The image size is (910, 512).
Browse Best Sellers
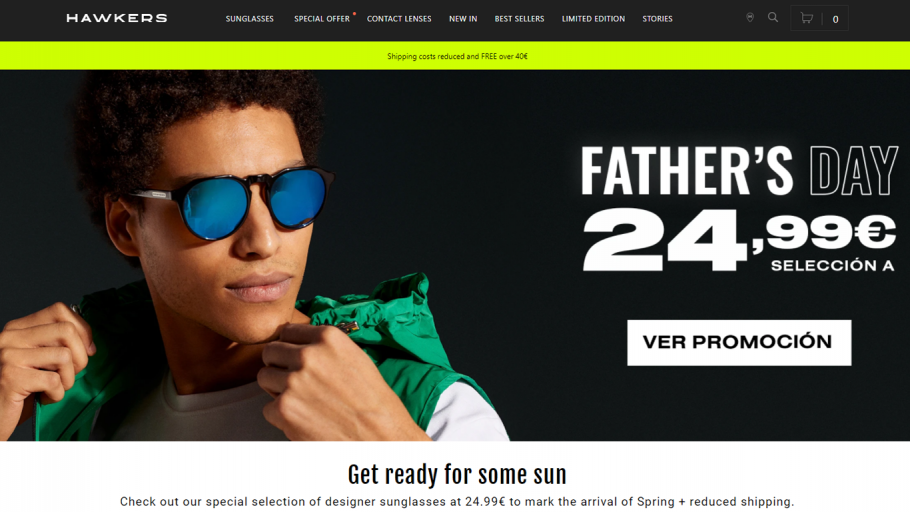tap(519, 19)
